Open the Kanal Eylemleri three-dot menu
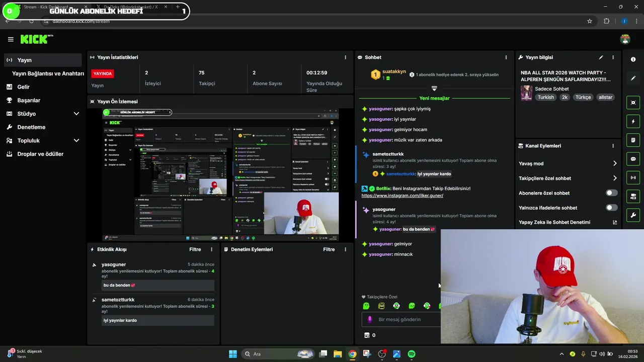Viewport: 644px width, 362px height. [x=613, y=146]
